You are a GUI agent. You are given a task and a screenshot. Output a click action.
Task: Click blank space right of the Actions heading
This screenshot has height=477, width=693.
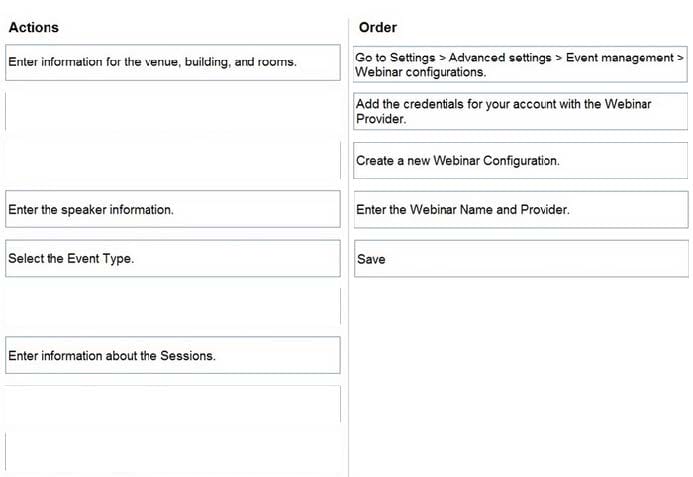199,27
